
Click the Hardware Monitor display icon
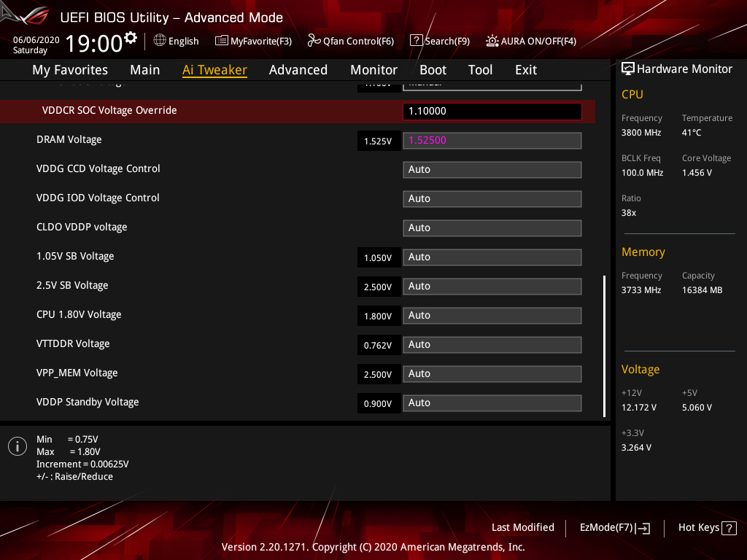point(628,69)
